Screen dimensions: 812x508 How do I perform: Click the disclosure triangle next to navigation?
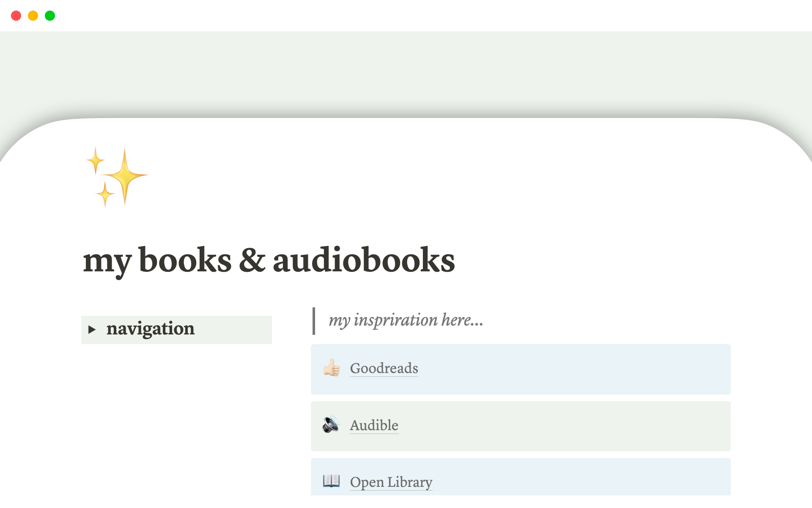(x=93, y=329)
